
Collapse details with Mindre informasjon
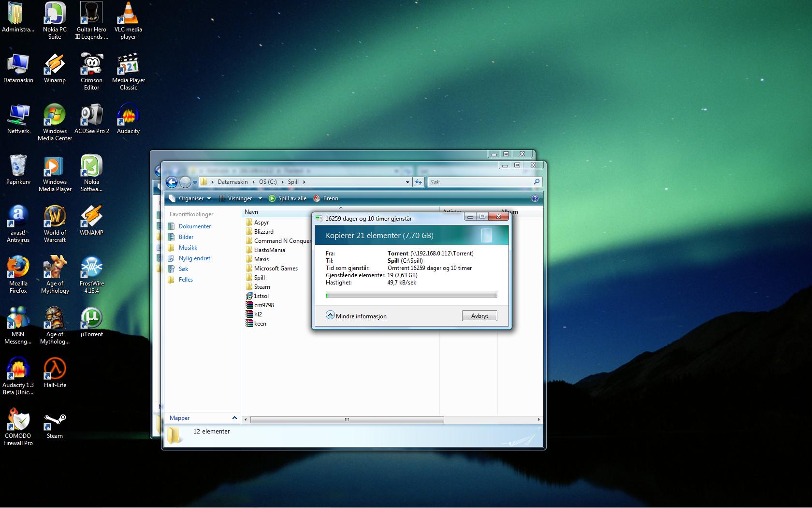[x=357, y=316]
